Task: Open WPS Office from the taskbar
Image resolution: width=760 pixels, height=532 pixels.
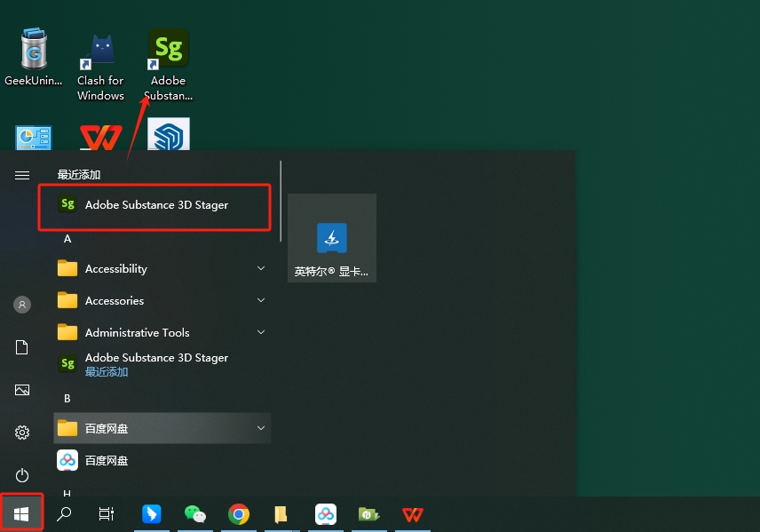Action: click(x=413, y=514)
